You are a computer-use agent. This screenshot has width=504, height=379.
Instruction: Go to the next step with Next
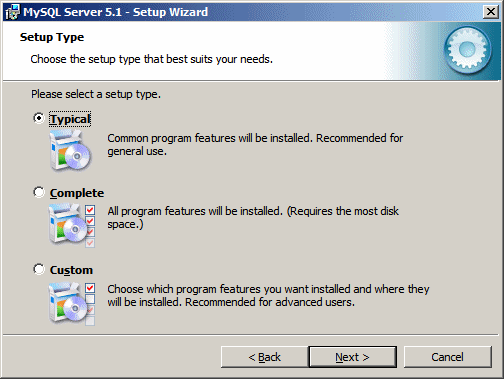click(x=353, y=357)
